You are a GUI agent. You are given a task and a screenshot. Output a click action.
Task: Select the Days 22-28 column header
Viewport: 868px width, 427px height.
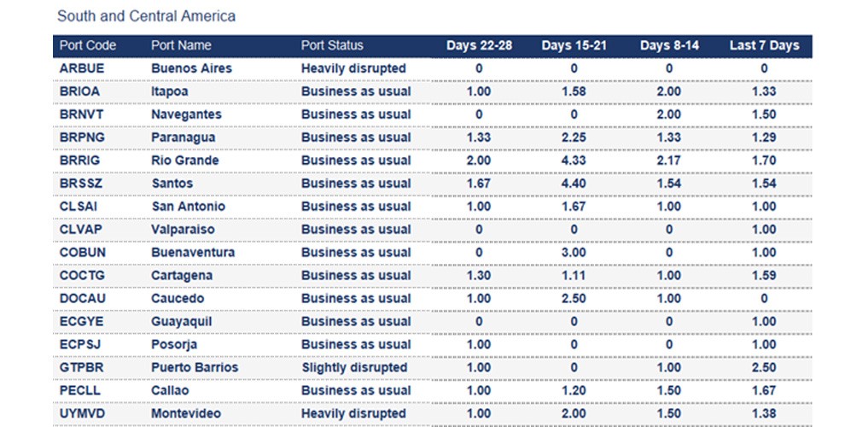click(x=479, y=45)
